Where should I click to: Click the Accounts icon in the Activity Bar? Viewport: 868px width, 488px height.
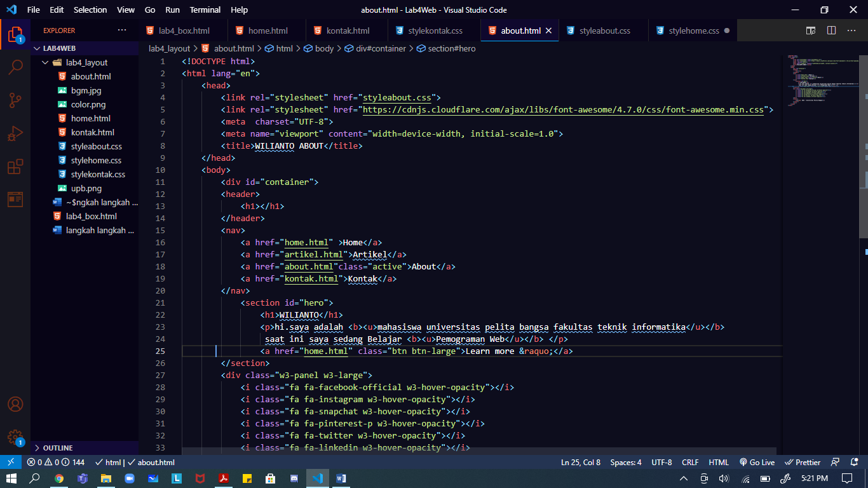tap(15, 403)
